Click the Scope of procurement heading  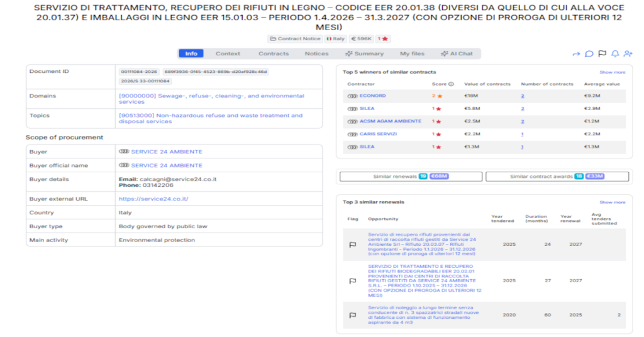point(65,138)
